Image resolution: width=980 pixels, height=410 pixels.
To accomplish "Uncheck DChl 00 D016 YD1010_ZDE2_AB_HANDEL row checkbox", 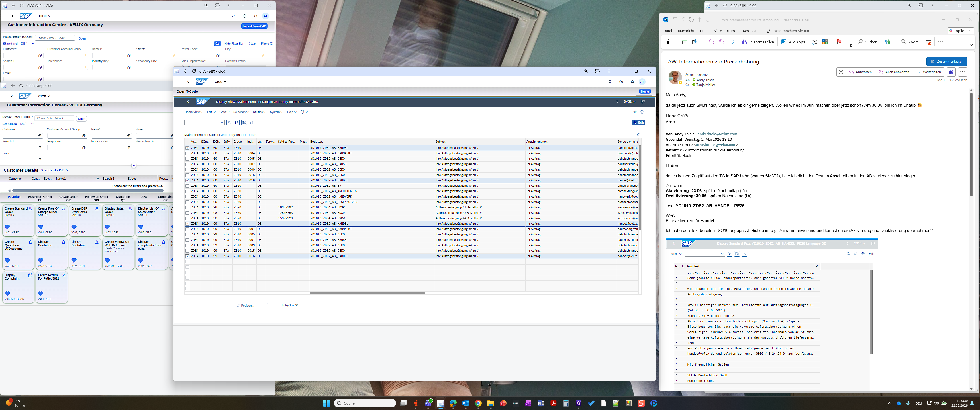I will click(x=187, y=180).
